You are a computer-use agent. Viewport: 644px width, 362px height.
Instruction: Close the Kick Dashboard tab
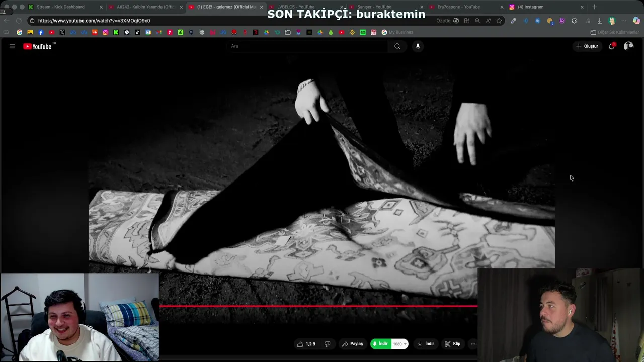(x=101, y=7)
